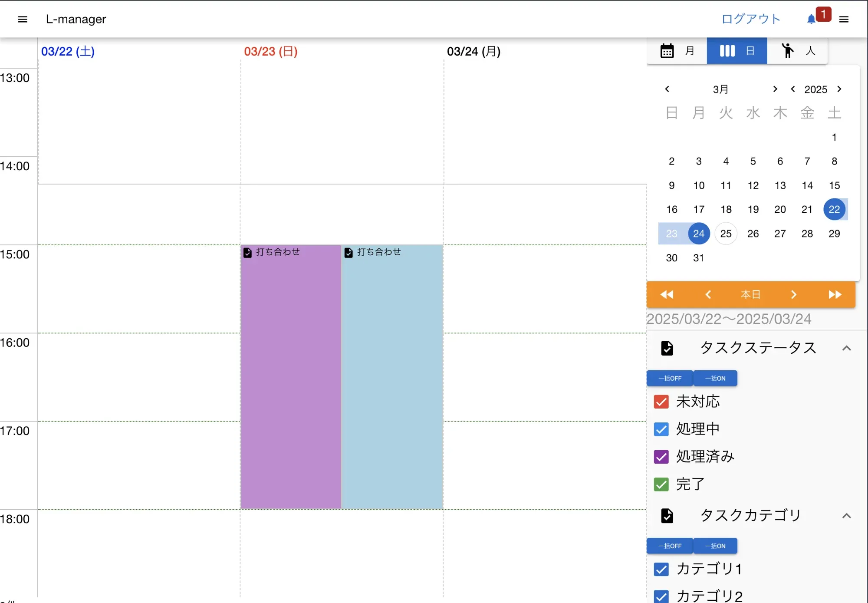Click the notification bell icon
This screenshot has height=603, width=868.
pos(811,19)
